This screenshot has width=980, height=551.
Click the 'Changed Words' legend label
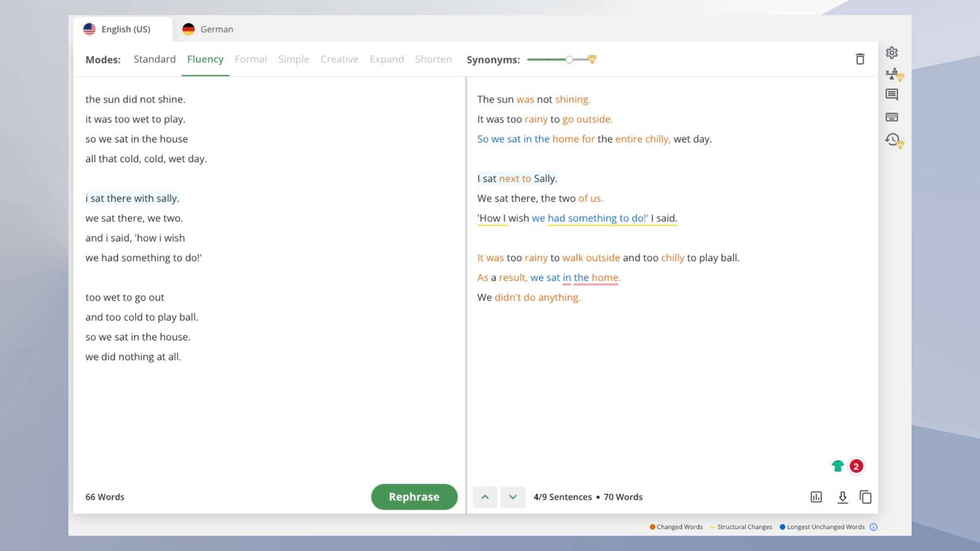coord(679,527)
